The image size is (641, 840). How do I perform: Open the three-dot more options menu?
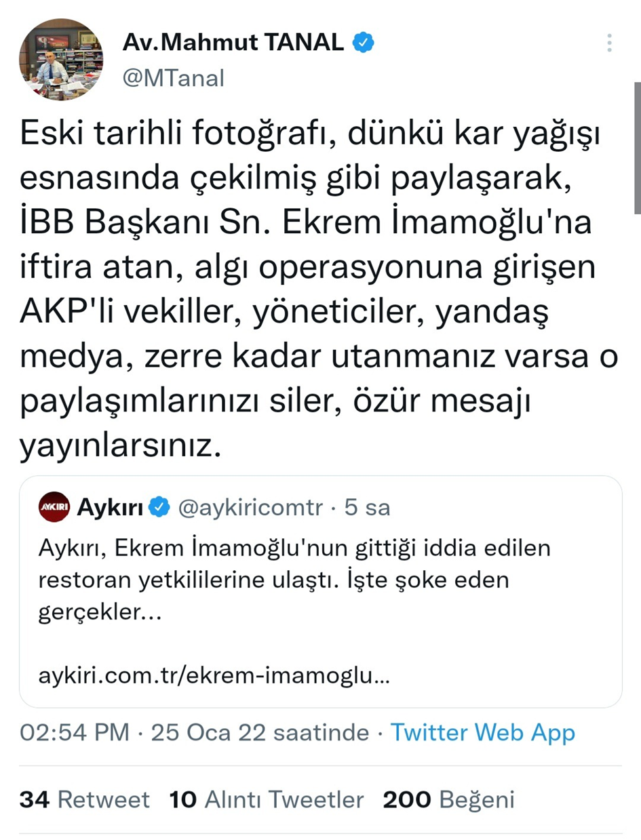pyautogui.click(x=609, y=43)
